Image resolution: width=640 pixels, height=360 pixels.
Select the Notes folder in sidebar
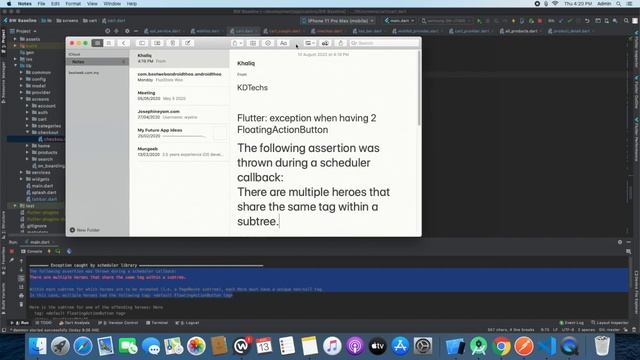click(98, 62)
